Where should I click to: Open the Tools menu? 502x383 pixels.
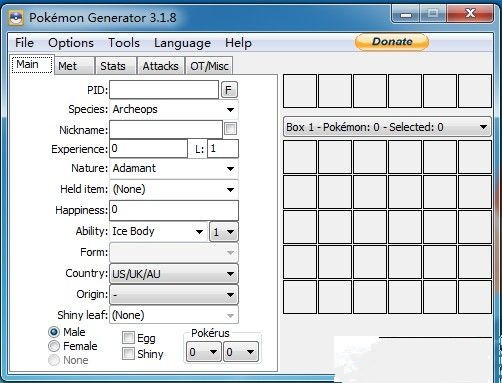coord(124,43)
